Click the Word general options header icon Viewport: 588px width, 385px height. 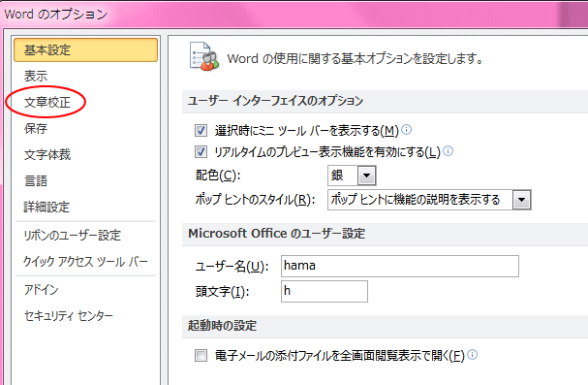(x=204, y=56)
